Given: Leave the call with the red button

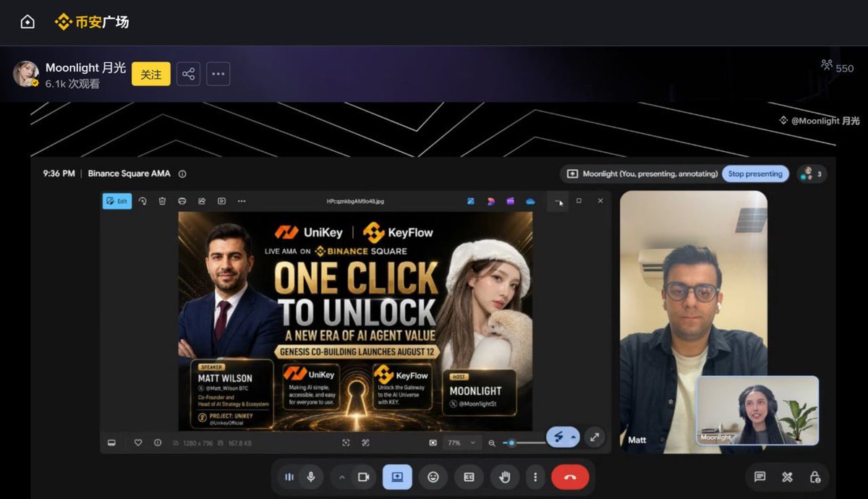Looking at the screenshot, I should (570, 477).
